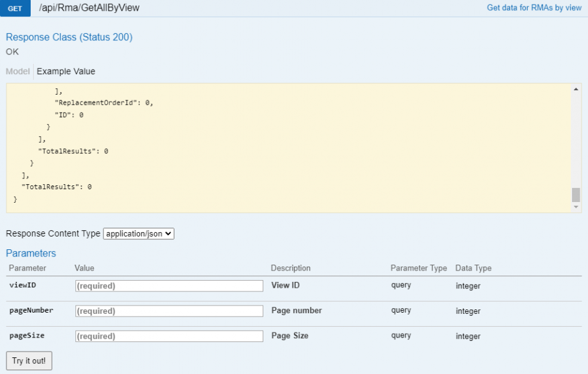This screenshot has height=374, width=588.
Task: Click the 'Page number' description text
Action: click(297, 310)
